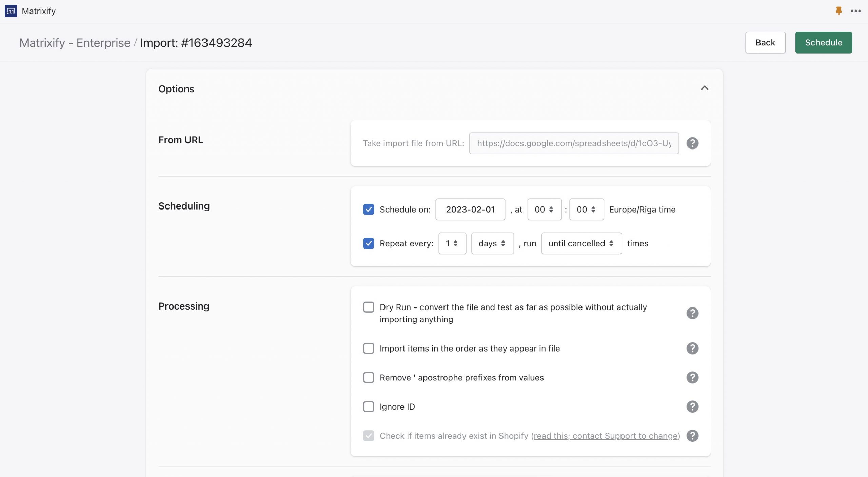Click the Back button
Screen dimensions: 868x477
click(765, 42)
